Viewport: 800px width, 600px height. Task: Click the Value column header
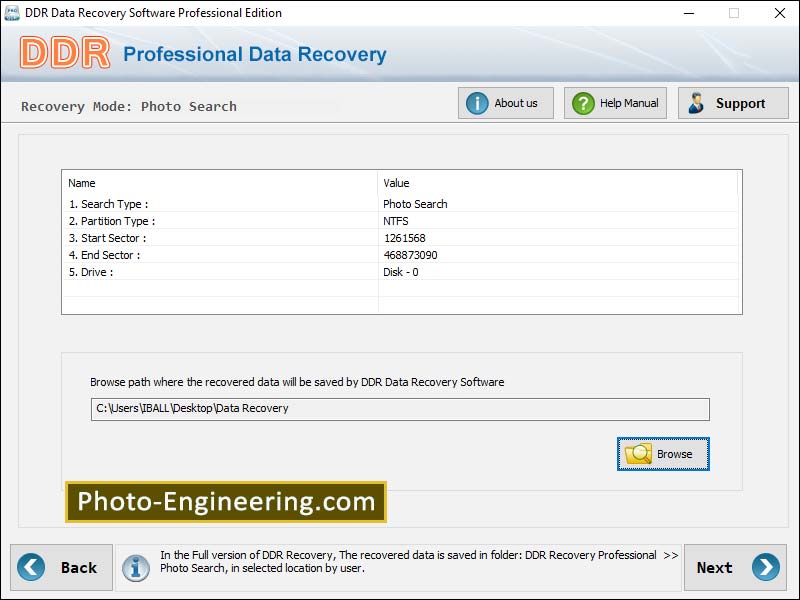pos(396,183)
